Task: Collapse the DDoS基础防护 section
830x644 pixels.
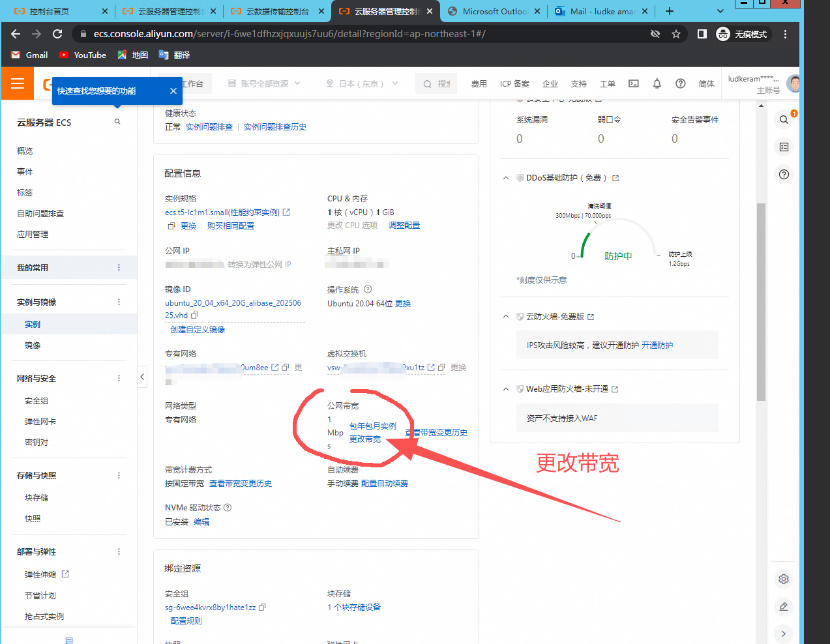Action: click(506, 178)
